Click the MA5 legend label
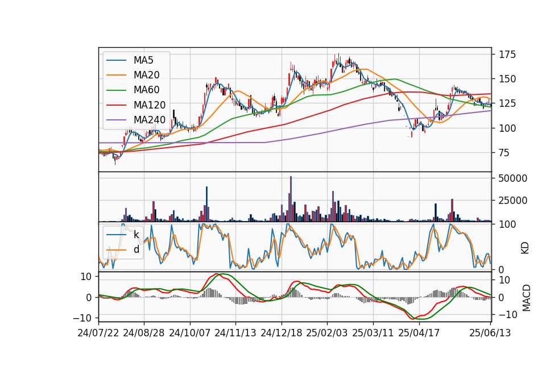546x392 pixels. (x=143, y=60)
